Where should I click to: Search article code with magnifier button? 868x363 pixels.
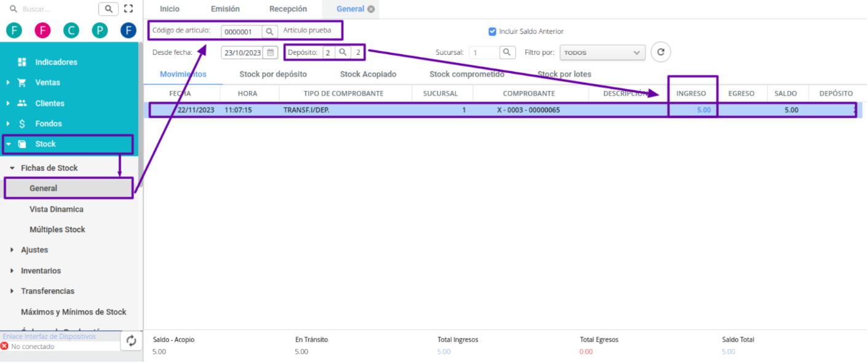pyautogui.click(x=269, y=32)
